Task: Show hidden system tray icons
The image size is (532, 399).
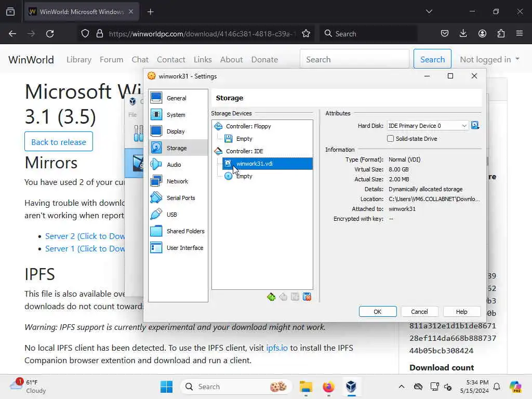Action: [402, 387]
